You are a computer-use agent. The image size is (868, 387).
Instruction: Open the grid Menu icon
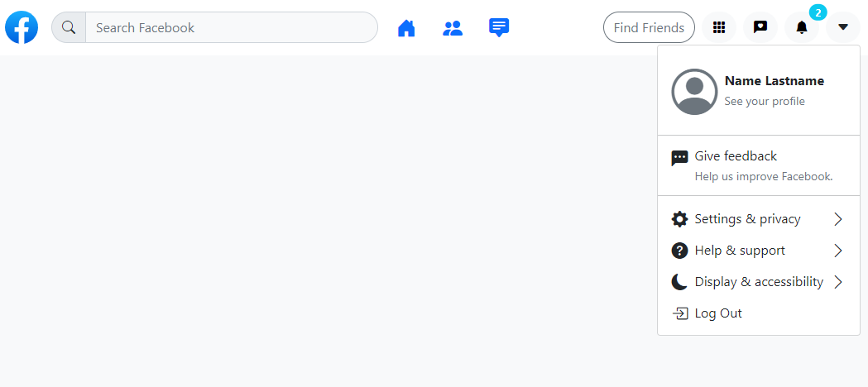719,27
